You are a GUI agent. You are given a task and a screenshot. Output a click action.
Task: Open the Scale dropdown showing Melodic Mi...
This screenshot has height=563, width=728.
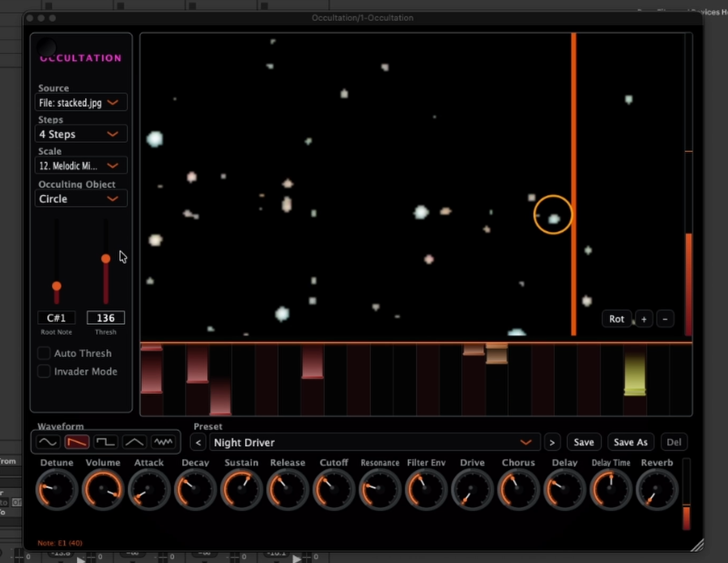click(x=81, y=166)
